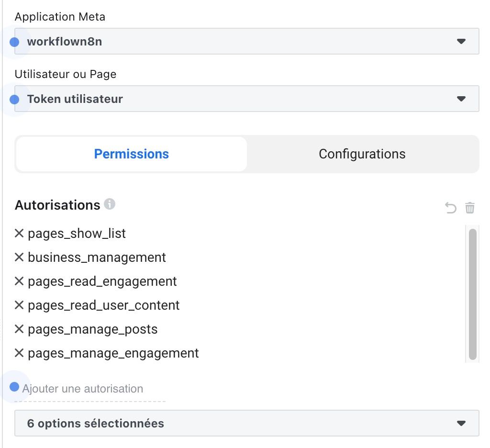The width and height of the screenshot is (490, 448).
Task: Click the undo arrow icon for permissions
Action: coord(451,208)
